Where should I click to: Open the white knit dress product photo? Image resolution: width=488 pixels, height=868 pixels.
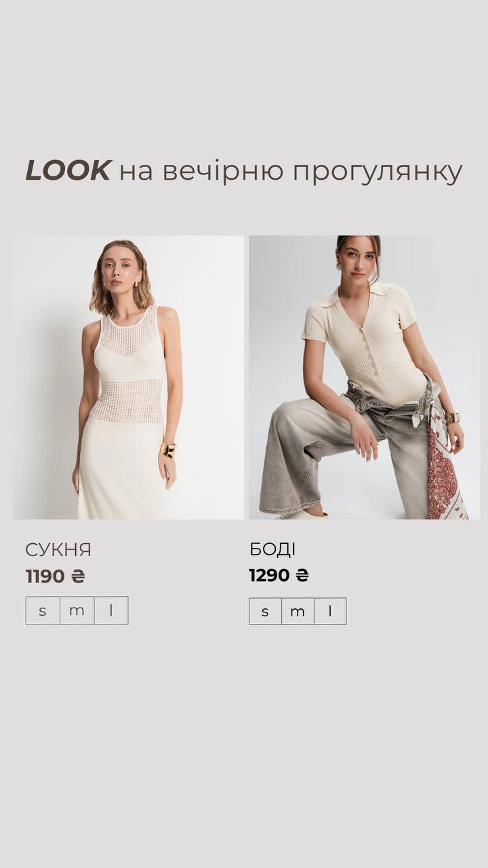[128, 377]
